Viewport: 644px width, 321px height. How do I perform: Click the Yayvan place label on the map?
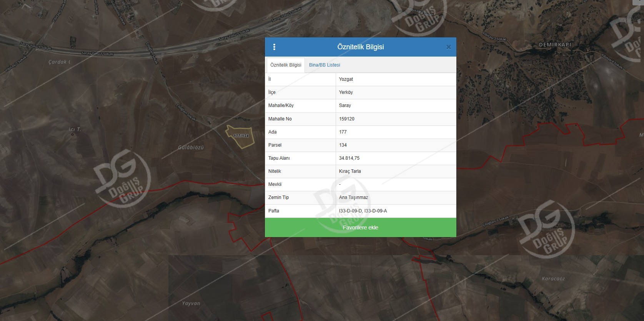click(x=191, y=303)
